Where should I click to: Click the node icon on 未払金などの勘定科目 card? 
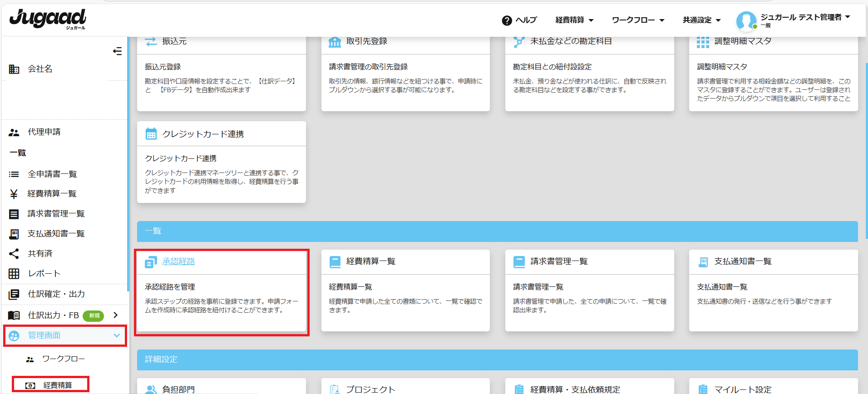[x=519, y=42]
